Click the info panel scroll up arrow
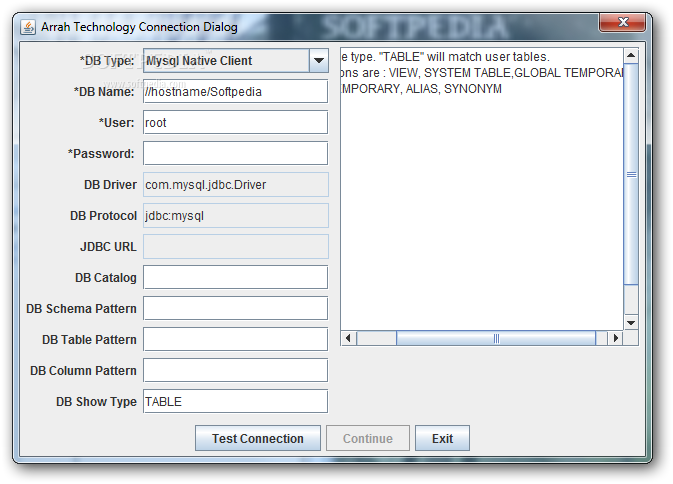 (631, 55)
